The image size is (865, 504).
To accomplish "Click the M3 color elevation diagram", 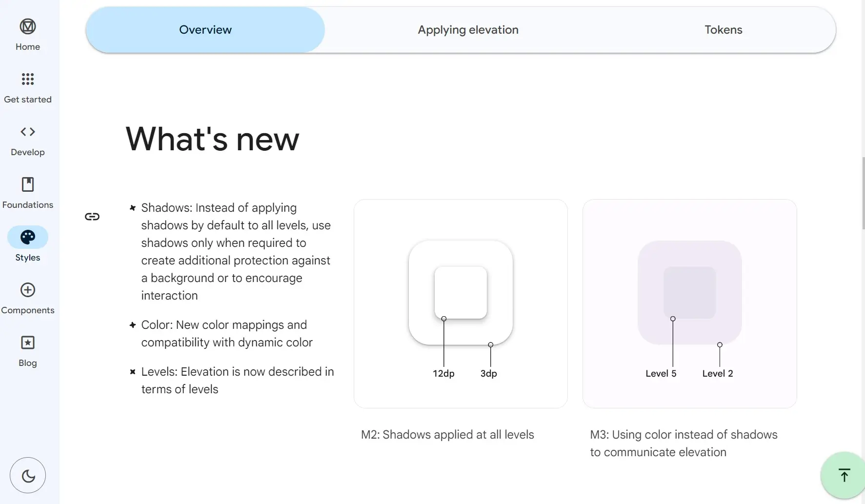I will pos(689,303).
